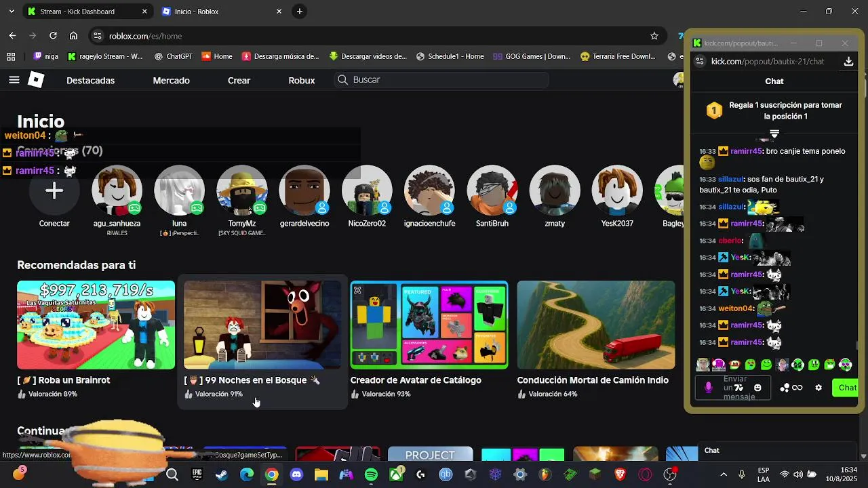Open the Schedule1 - Home bookmark
Screen dimensions: 868x488
tap(450, 56)
